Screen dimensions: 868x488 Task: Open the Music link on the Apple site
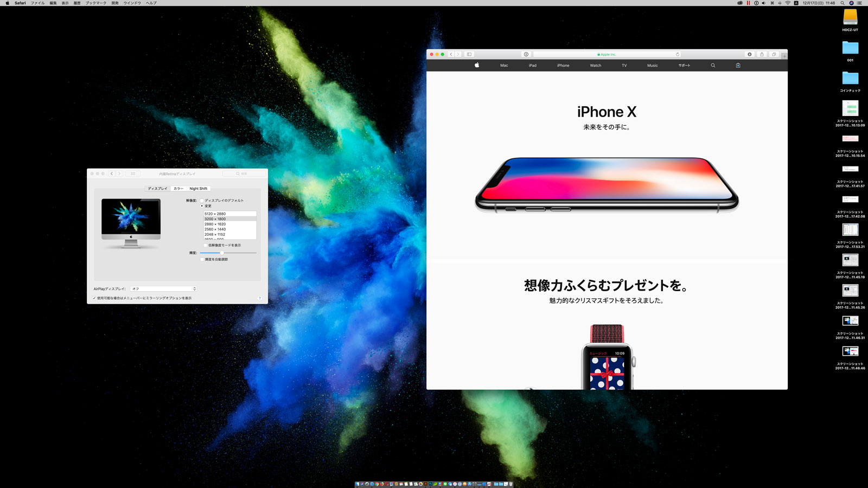point(653,65)
